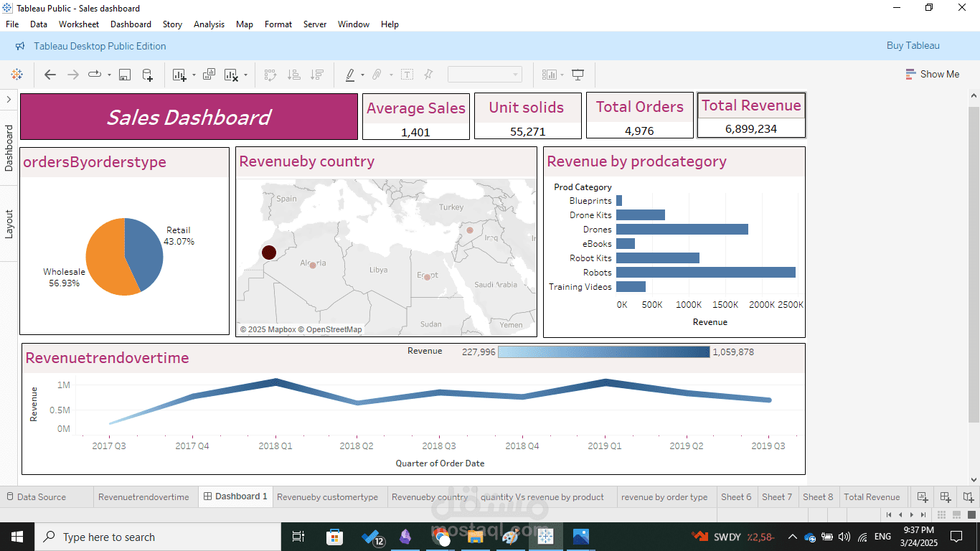Image resolution: width=980 pixels, height=551 pixels.
Task: Toggle Show Mark Labels in the toolbar
Action: [x=407, y=74]
